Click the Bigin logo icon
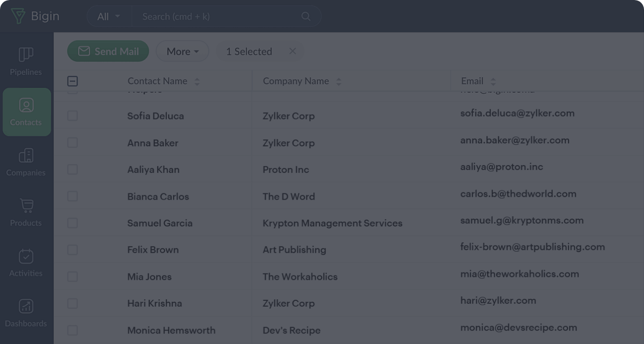644x344 pixels. coord(18,16)
